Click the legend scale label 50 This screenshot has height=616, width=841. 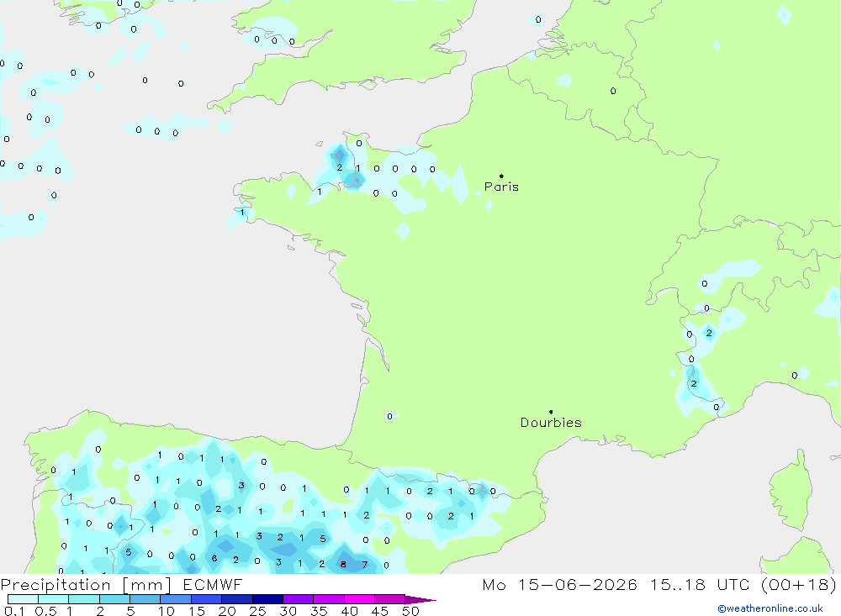point(410,611)
